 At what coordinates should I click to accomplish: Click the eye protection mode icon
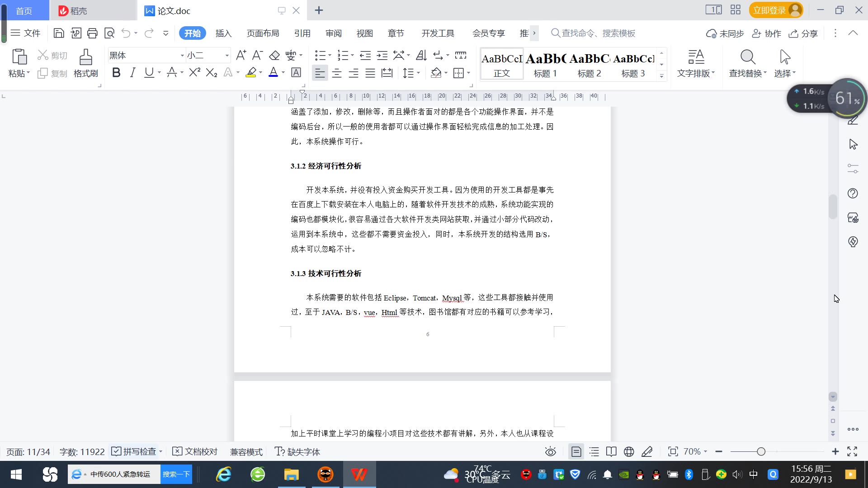550,452
